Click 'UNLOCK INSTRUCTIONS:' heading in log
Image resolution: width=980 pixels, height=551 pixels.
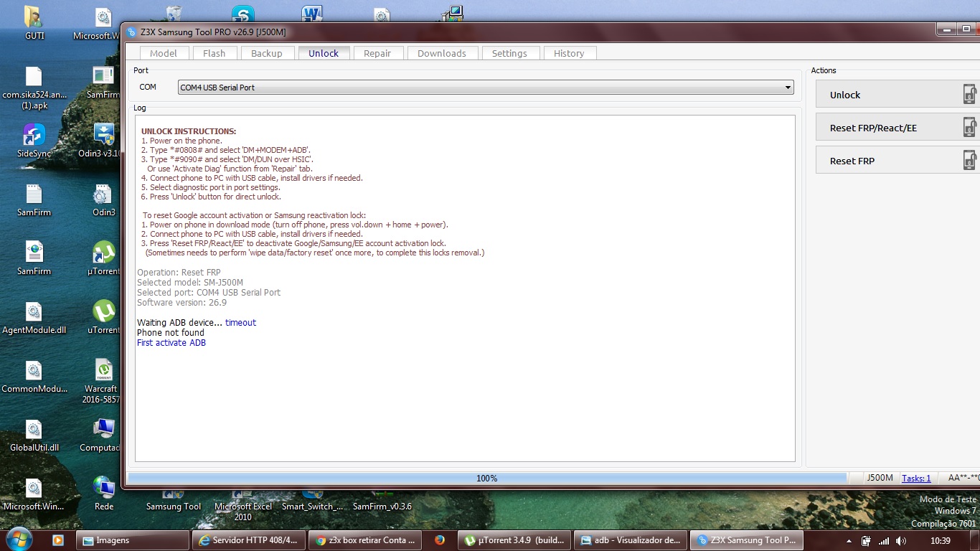(x=189, y=131)
